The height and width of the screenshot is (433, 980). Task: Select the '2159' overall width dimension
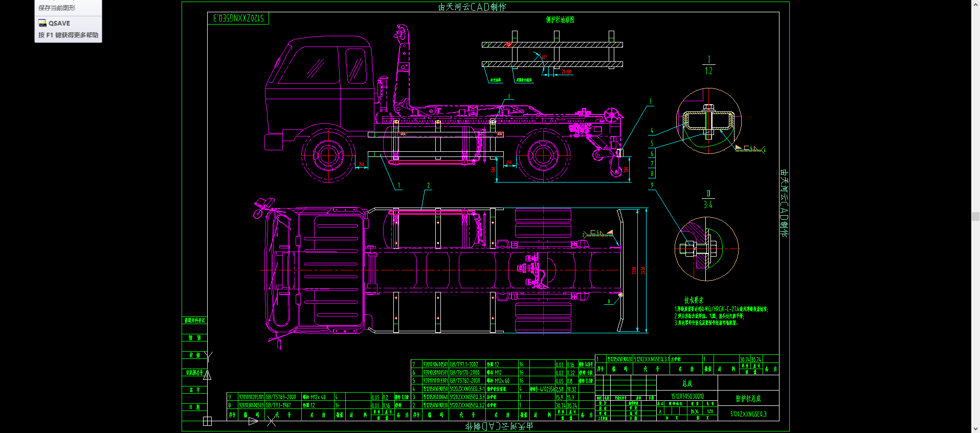click(x=643, y=270)
